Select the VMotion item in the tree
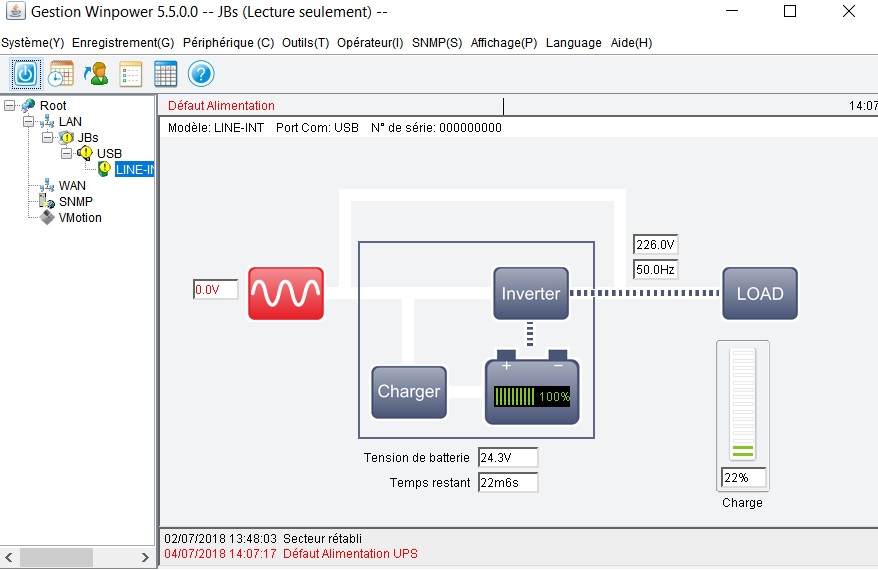 (x=80, y=217)
